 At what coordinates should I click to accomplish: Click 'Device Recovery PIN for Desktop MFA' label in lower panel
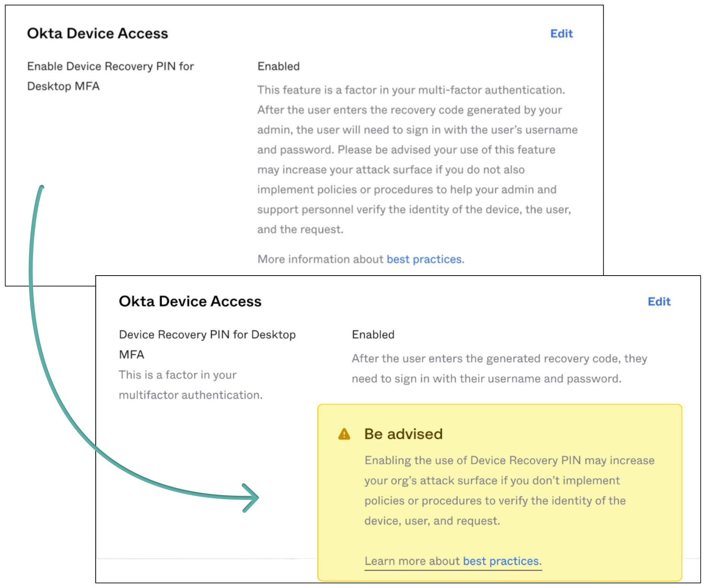(x=207, y=344)
